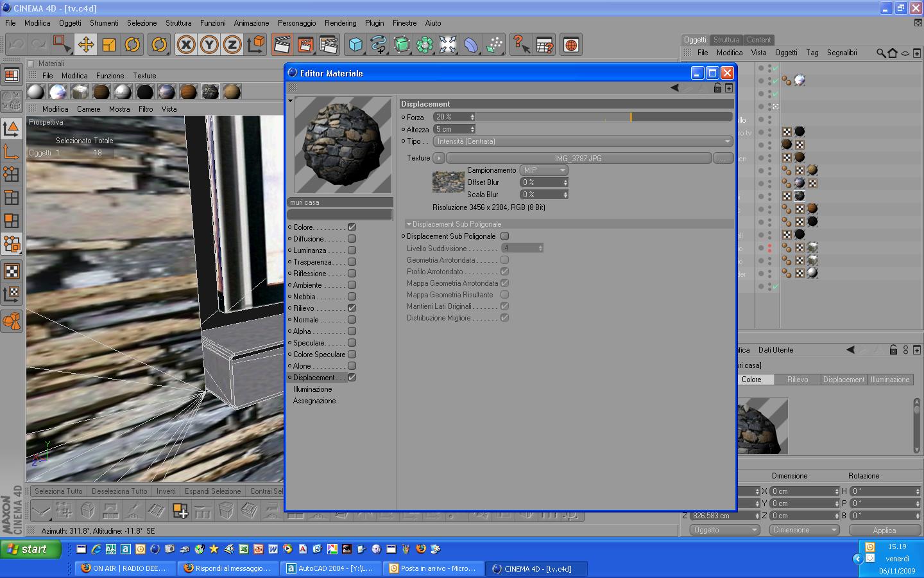Switch to the Struttura tab in Object Manager
This screenshot has height=578, width=924.
pyautogui.click(x=726, y=40)
